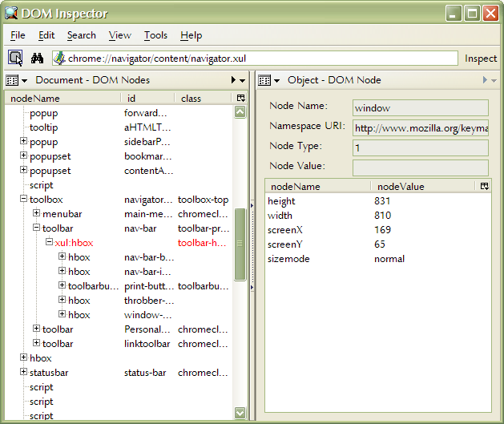
Task: Click the Inspect button
Action: pos(481,59)
